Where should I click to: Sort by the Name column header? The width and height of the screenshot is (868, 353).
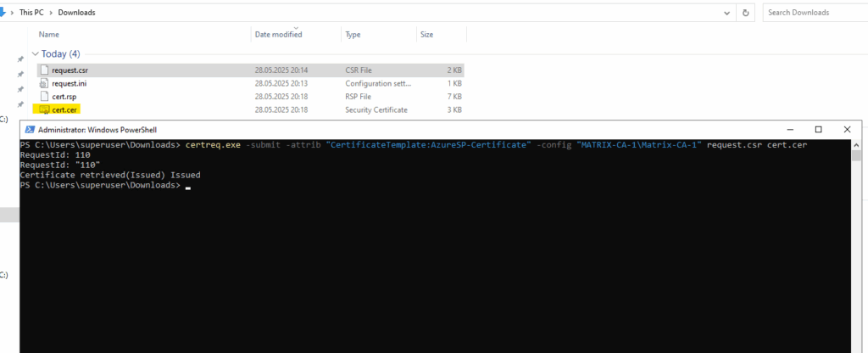49,34
